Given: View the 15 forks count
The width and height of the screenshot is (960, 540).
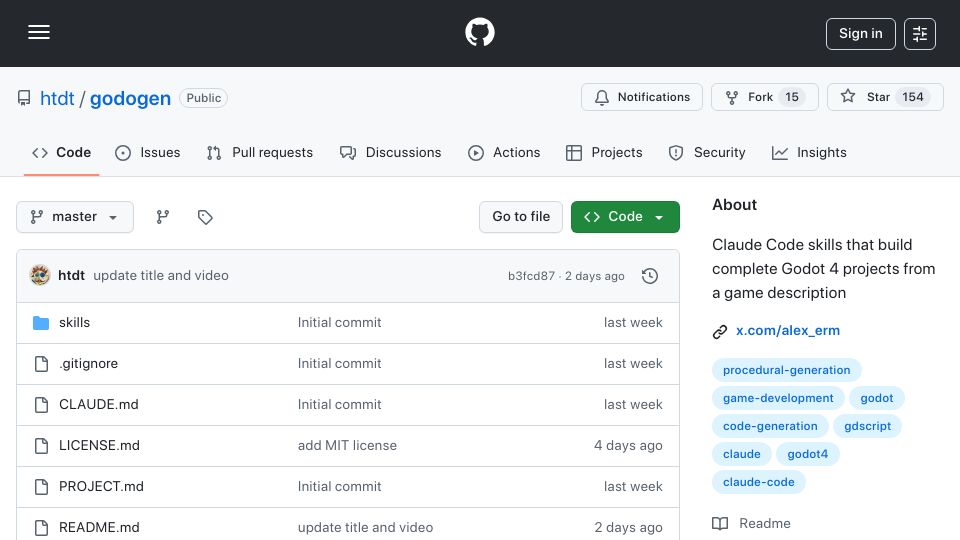Looking at the screenshot, I should (x=792, y=97).
